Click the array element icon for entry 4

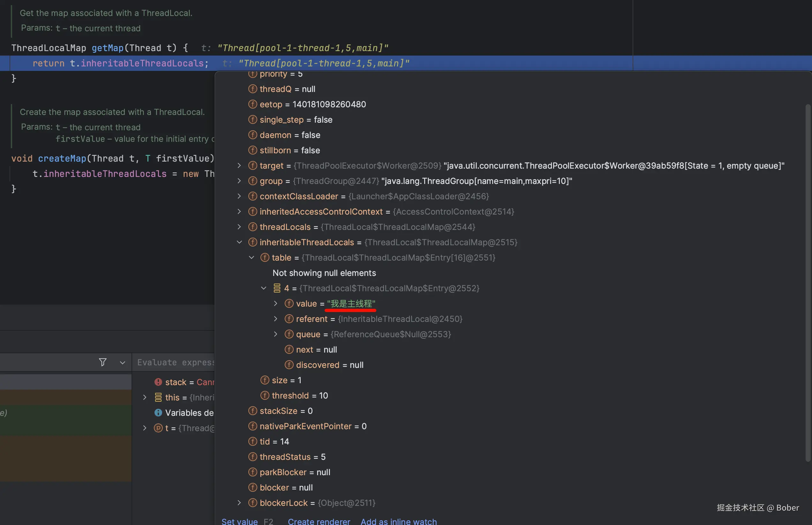click(x=277, y=288)
